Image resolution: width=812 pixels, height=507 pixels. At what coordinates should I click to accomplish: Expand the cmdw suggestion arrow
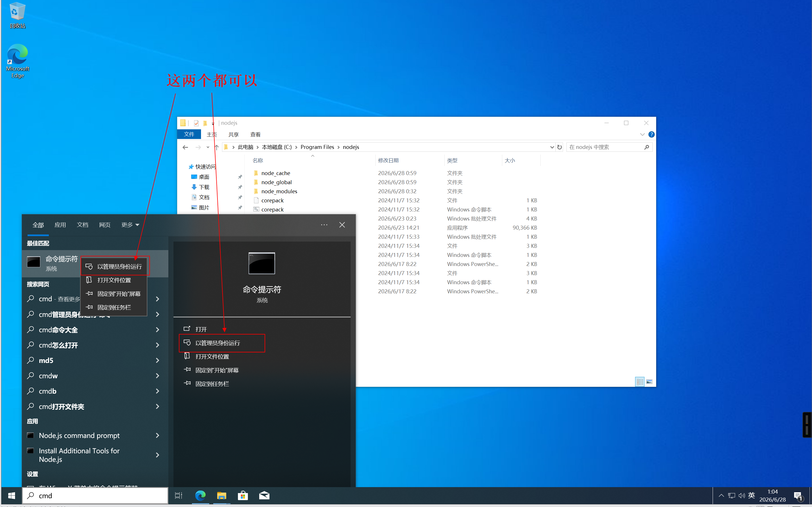(x=158, y=376)
